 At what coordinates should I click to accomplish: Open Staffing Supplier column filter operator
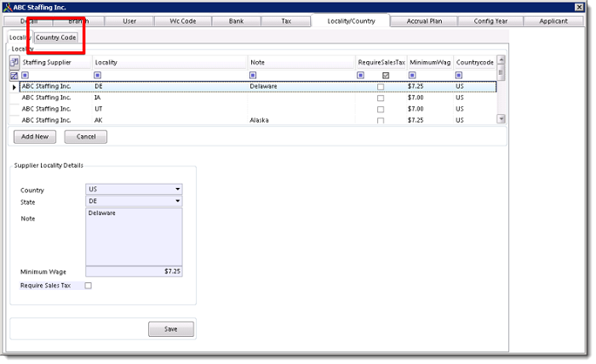coord(25,75)
